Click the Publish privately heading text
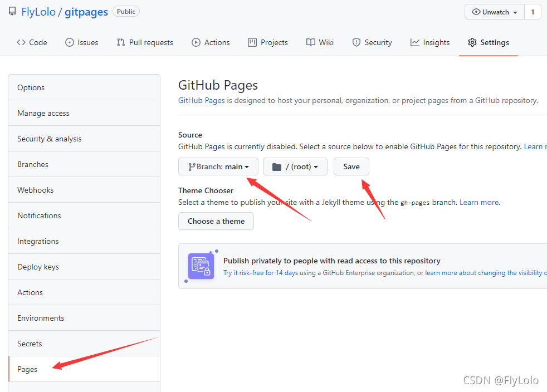 332,261
